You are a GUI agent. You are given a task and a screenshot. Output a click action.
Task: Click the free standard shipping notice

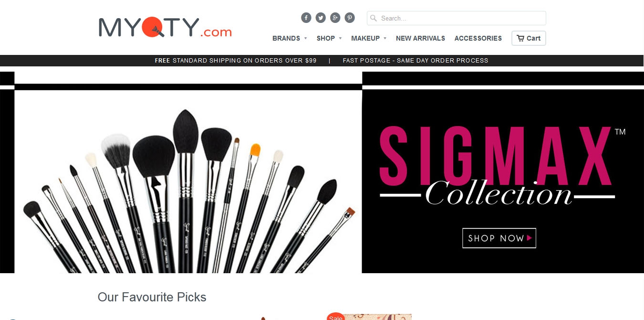[236, 61]
